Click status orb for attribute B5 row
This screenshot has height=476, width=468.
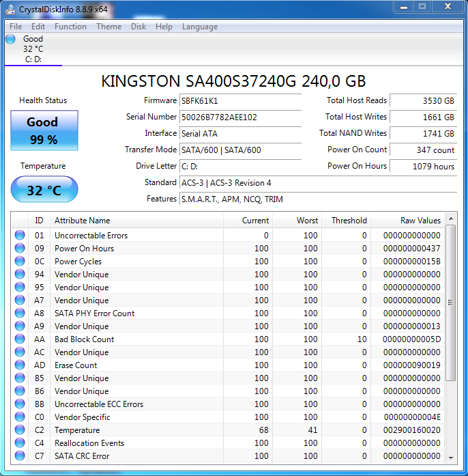click(x=20, y=378)
